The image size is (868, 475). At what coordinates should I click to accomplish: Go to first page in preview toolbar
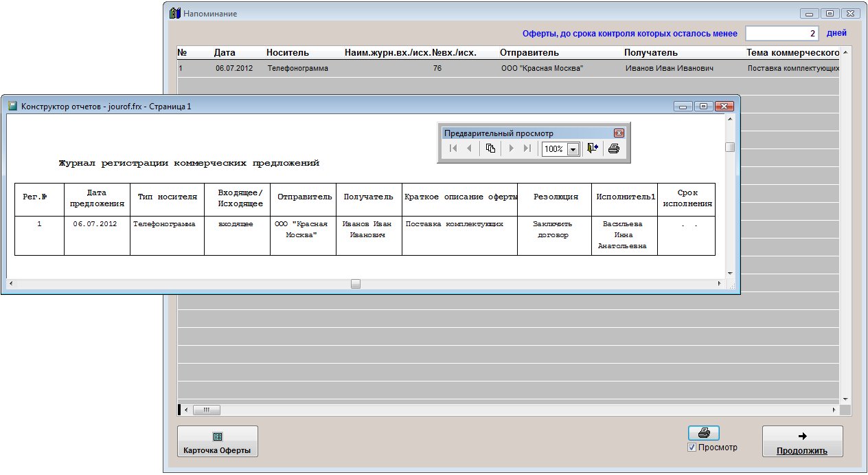[453, 148]
